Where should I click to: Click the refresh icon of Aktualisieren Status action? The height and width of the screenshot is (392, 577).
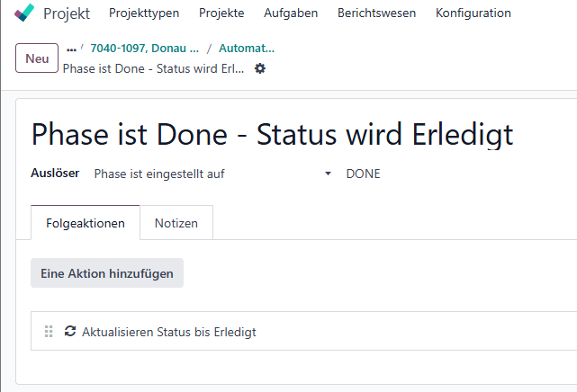[70, 331]
